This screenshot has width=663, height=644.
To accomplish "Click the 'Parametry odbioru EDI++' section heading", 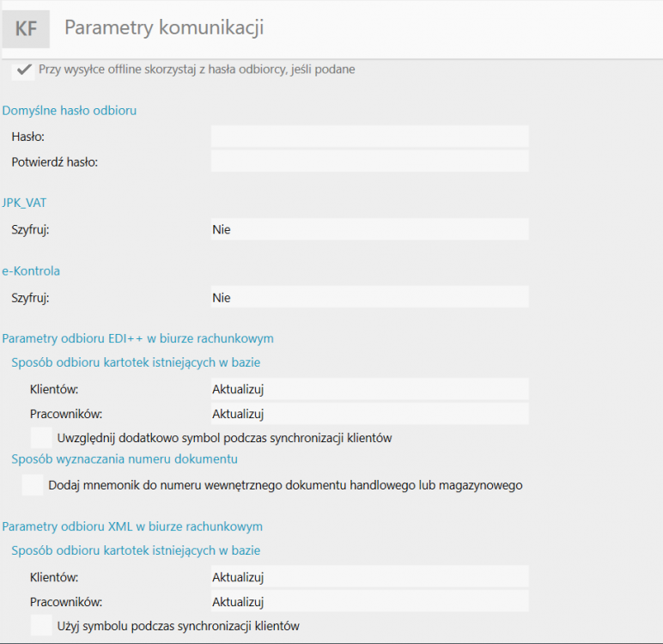I will pyautogui.click(x=137, y=338).
